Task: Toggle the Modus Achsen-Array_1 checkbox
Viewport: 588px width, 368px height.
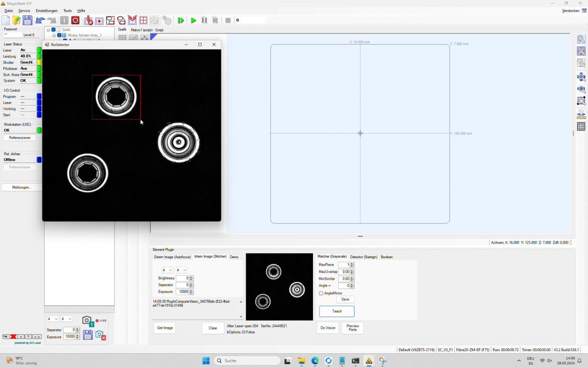Action: (x=59, y=35)
